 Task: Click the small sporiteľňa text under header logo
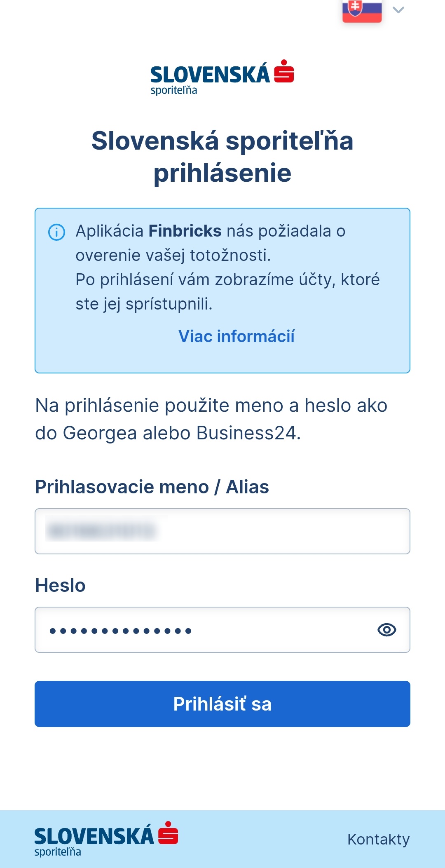pos(173,90)
